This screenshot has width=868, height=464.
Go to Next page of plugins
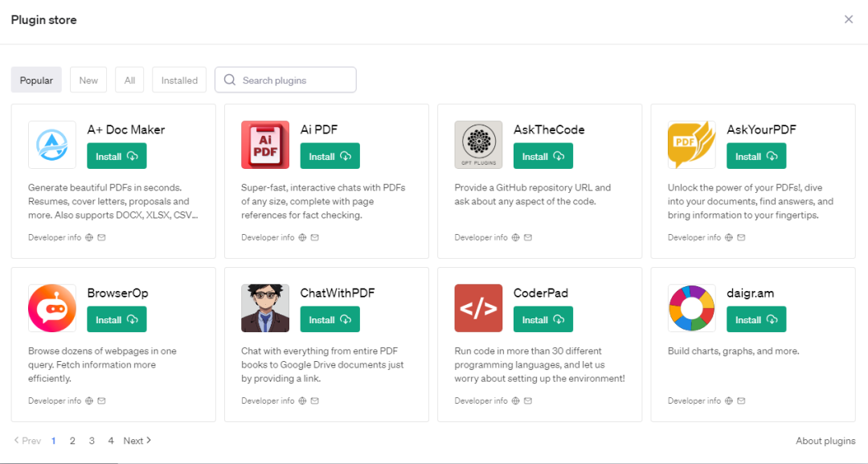point(137,441)
